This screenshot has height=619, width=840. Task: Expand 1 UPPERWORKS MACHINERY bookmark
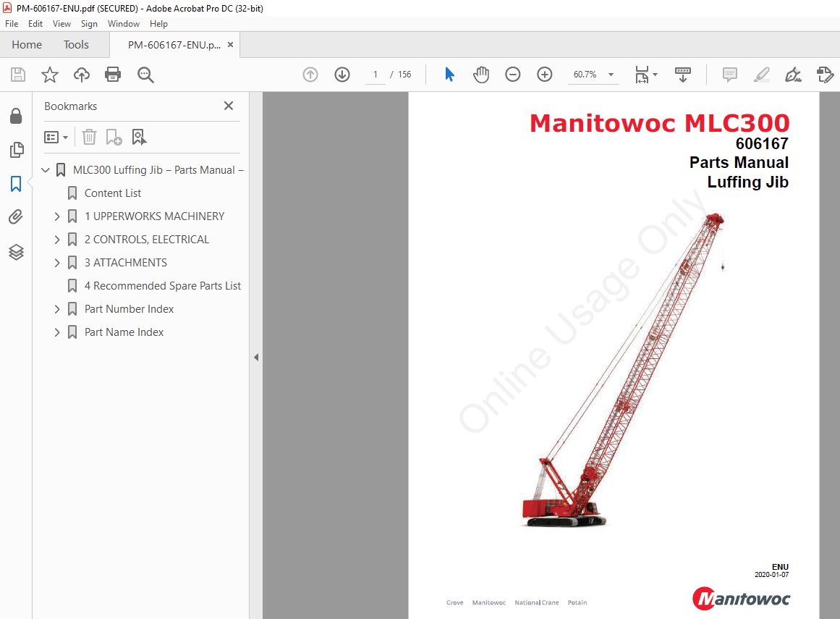(56, 216)
